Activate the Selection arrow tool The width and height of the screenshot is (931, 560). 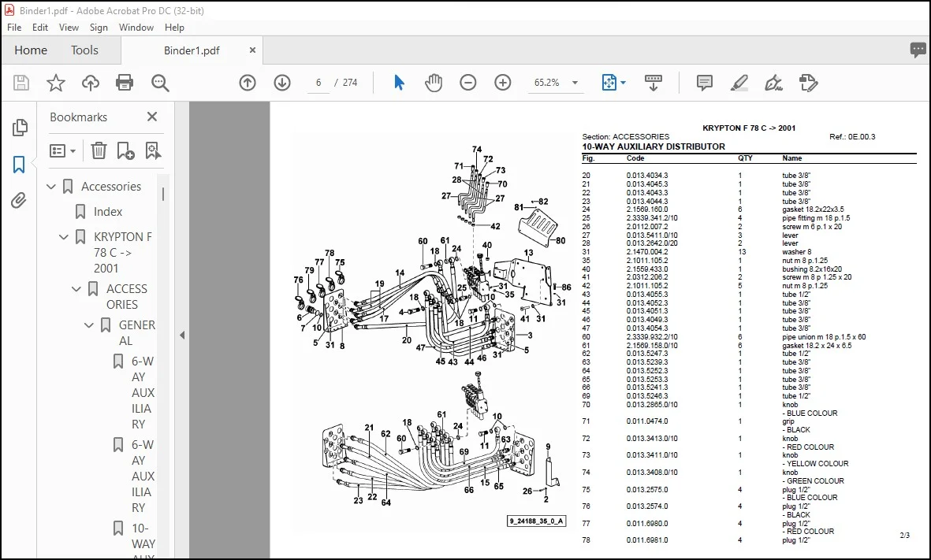399,83
